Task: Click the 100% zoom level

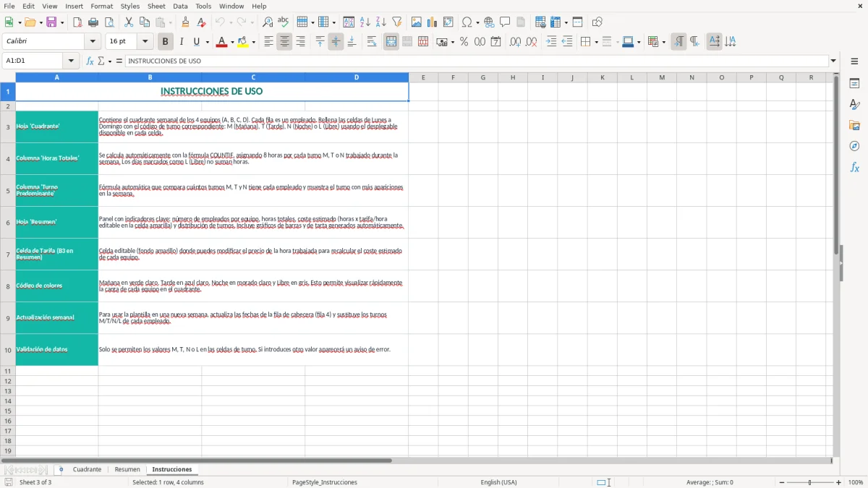Action: (x=856, y=482)
